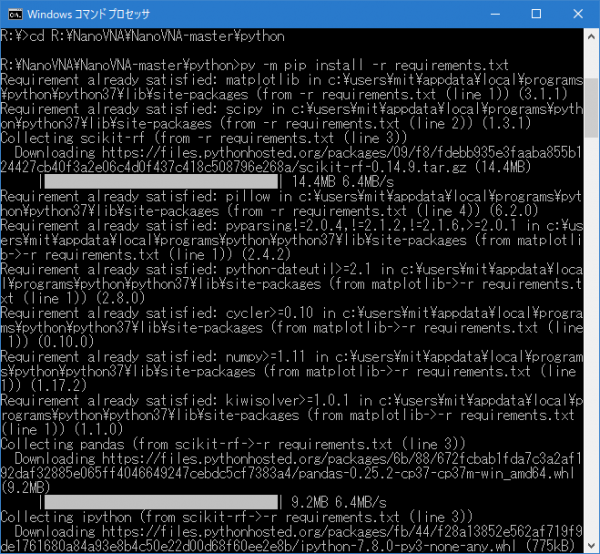The image size is (600, 554).
Task: Click the vertical scrollbar thumb
Action: pyautogui.click(x=591, y=108)
